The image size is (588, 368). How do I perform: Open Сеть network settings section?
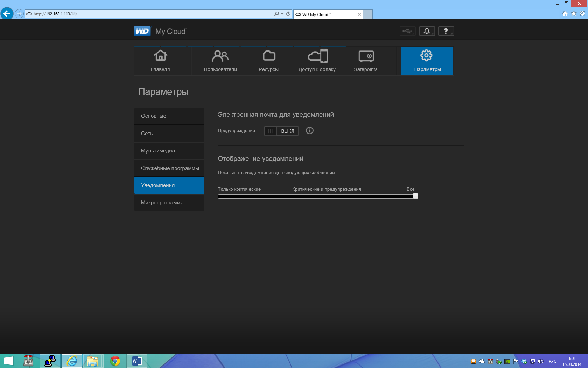click(169, 134)
